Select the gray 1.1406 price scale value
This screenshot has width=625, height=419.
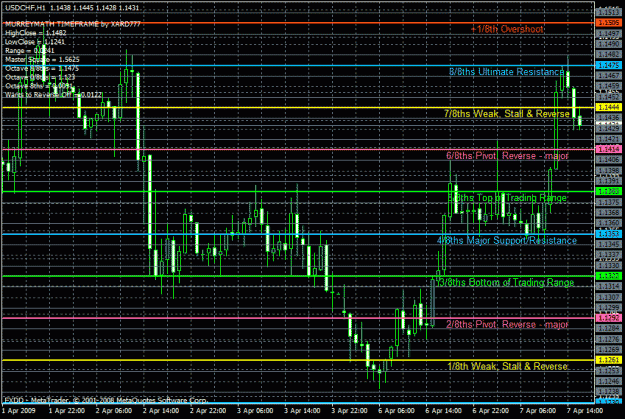click(609, 160)
